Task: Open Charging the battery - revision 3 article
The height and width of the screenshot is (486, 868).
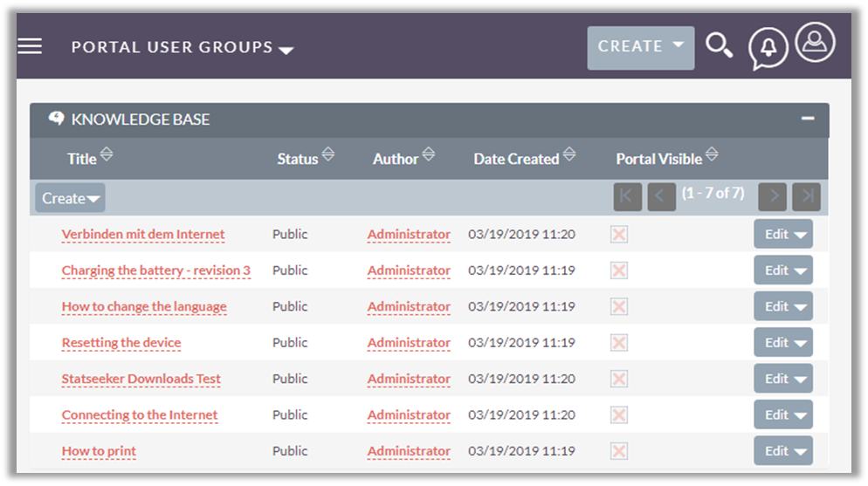Action: (x=155, y=270)
